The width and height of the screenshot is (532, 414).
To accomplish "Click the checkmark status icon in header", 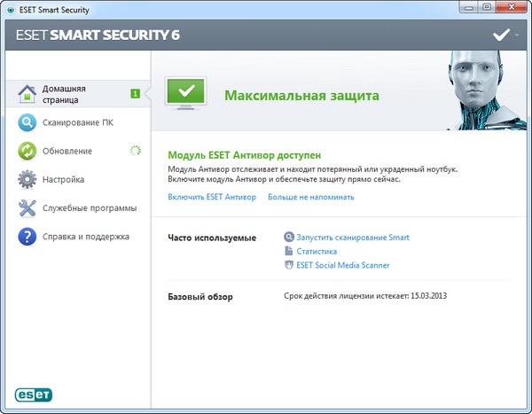I will pos(501,35).
